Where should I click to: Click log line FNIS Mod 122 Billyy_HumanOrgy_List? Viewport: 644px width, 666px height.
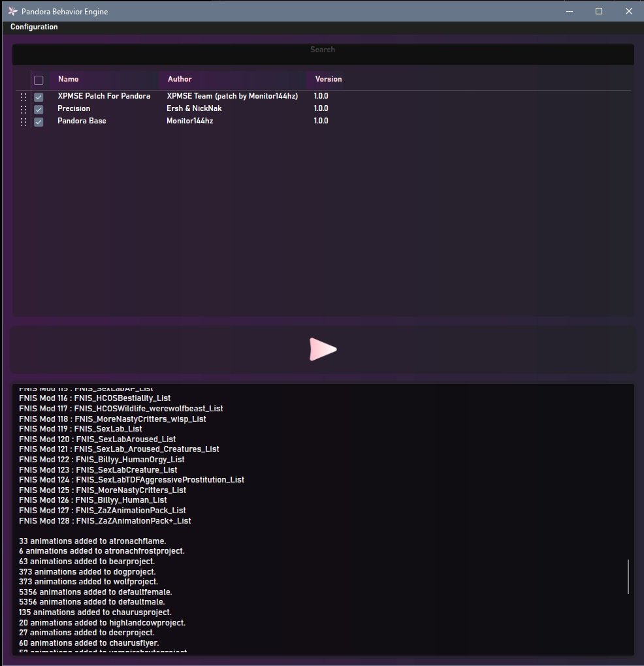101,459
